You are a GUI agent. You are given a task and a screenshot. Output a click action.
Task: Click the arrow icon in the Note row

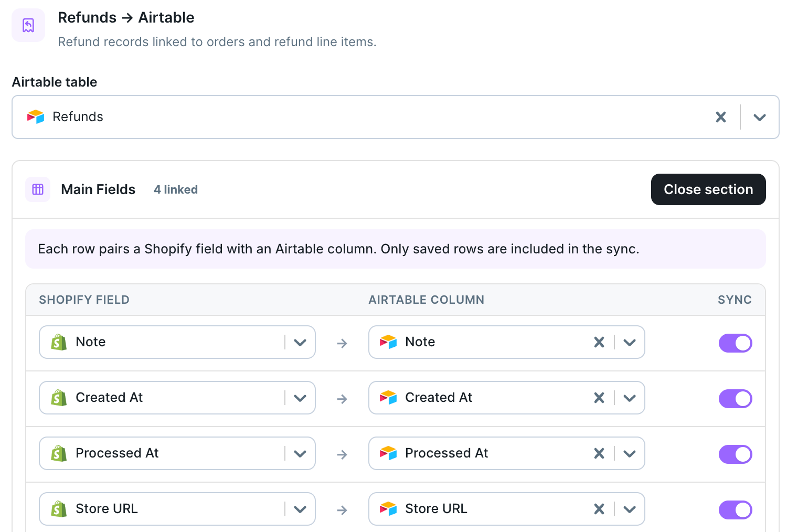342,344
